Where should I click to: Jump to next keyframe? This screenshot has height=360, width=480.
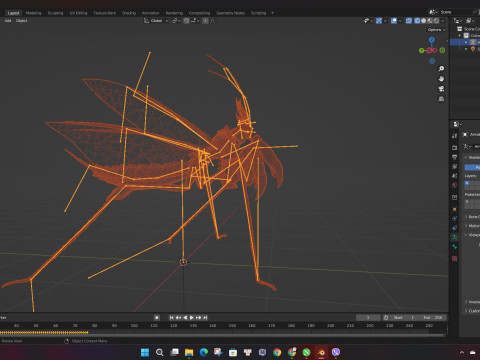pos(199,318)
